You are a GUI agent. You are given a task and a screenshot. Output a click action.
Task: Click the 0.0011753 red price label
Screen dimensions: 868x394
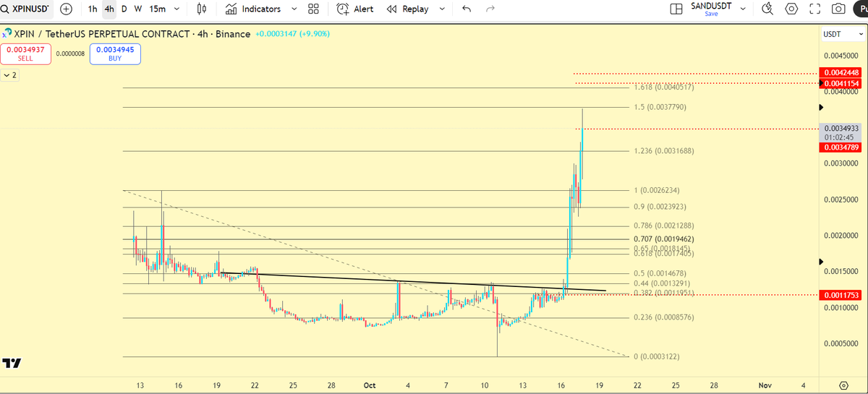point(842,295)
